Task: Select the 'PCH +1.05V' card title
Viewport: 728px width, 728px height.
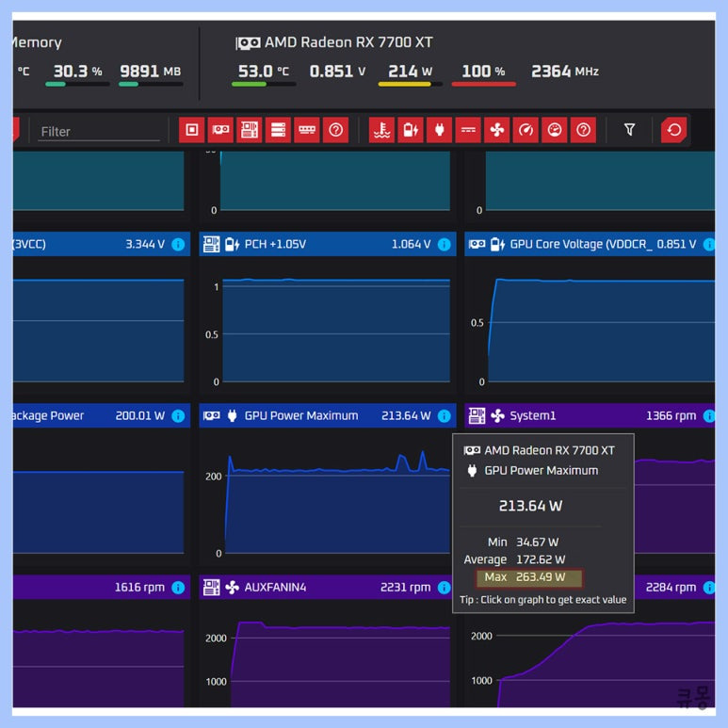Action: [x=275, y=244]
